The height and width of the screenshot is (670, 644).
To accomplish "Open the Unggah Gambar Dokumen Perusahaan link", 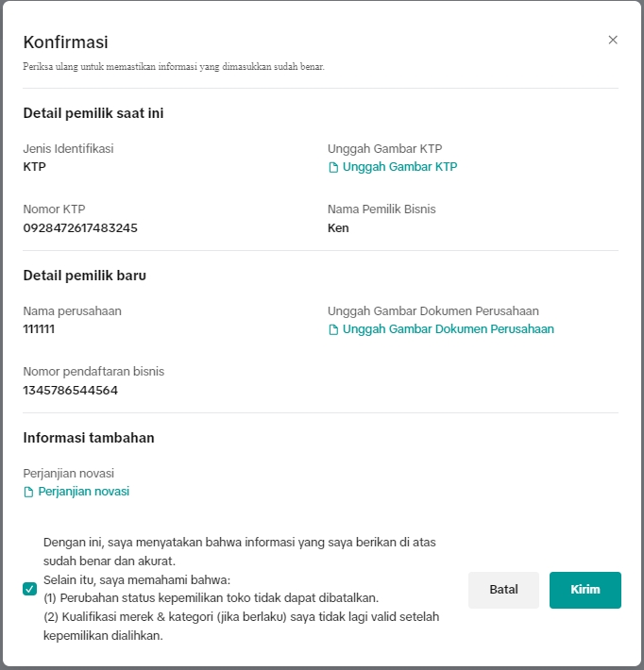I will click(x=448, y=329).
